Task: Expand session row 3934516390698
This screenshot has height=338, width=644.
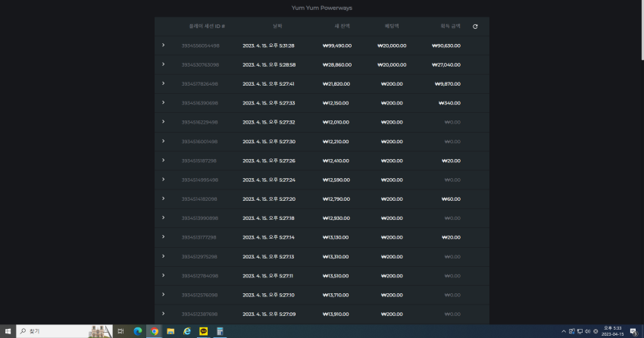Action: pos(163,102)
